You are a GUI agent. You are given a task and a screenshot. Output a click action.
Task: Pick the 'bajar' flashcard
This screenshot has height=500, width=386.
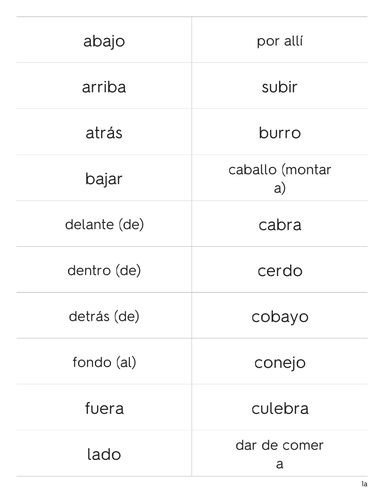pos(104,178)
